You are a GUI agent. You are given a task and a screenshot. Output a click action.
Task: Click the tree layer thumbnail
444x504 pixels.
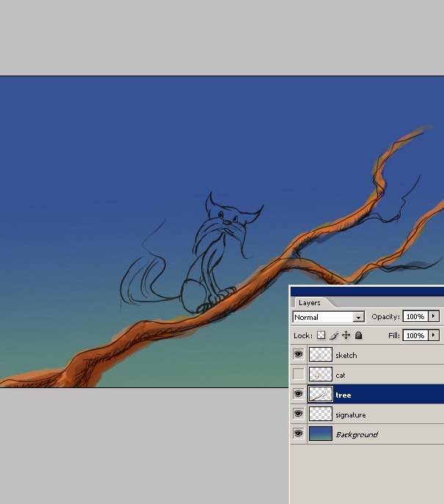pos(320,394)
